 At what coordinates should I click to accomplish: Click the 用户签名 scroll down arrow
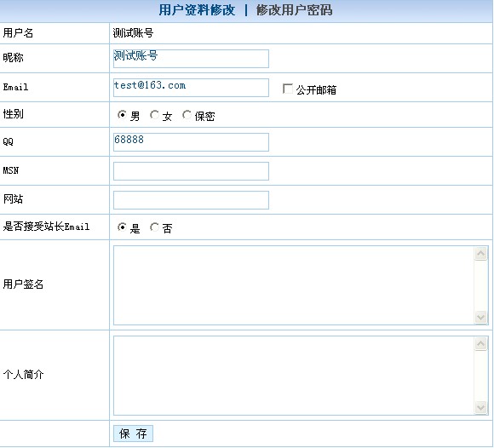coord(480,317)
